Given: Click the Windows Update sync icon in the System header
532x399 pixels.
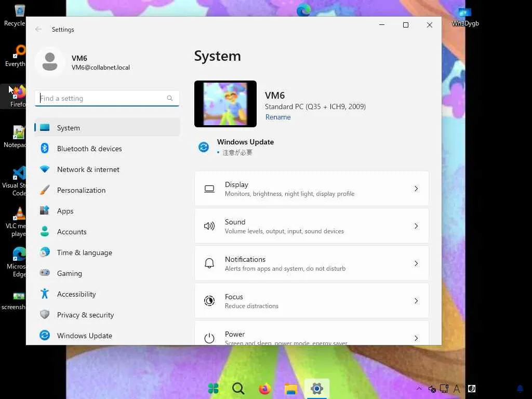Looking at the screenshot, I should point(204,147).
